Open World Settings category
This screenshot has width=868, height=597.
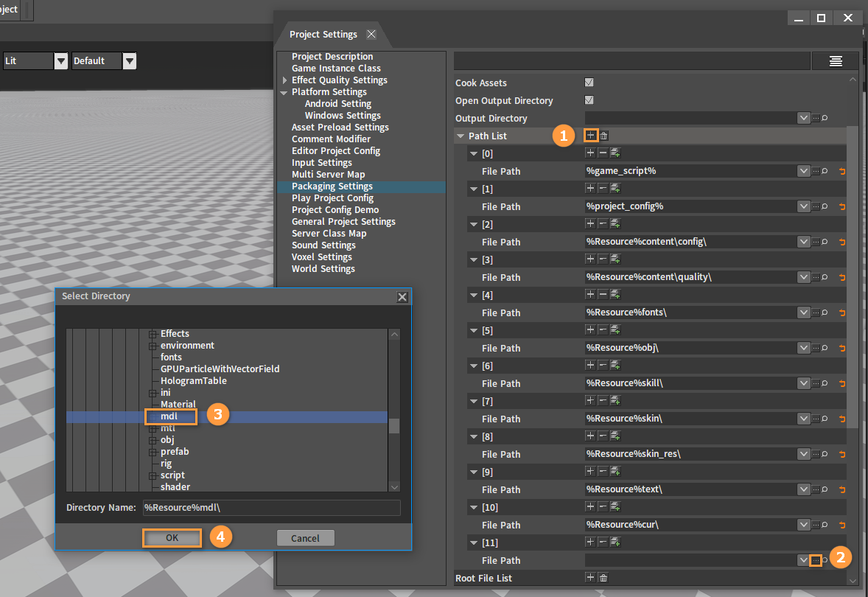[x=323, y=268]
